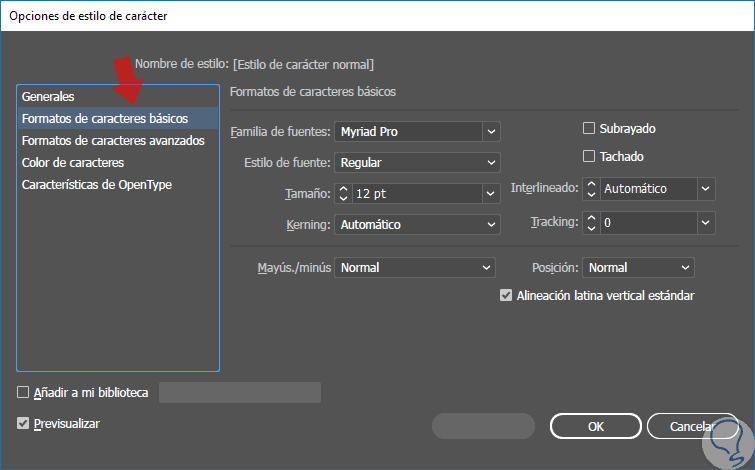The width and height of the screenshot is (755, 470).
Task: Select Generales in the category list
Action: (x=48, y=97)
